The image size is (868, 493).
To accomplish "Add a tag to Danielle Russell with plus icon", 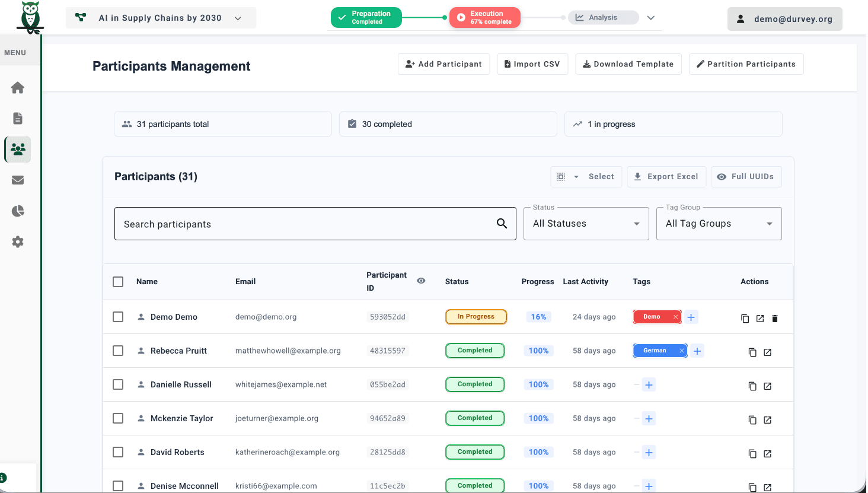I will (649, 385).
